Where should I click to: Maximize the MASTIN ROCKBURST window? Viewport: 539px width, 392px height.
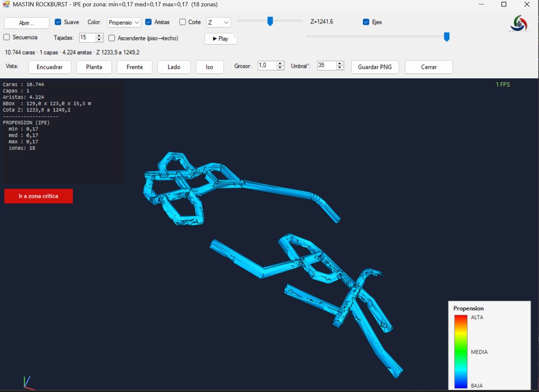coord(504,4)
